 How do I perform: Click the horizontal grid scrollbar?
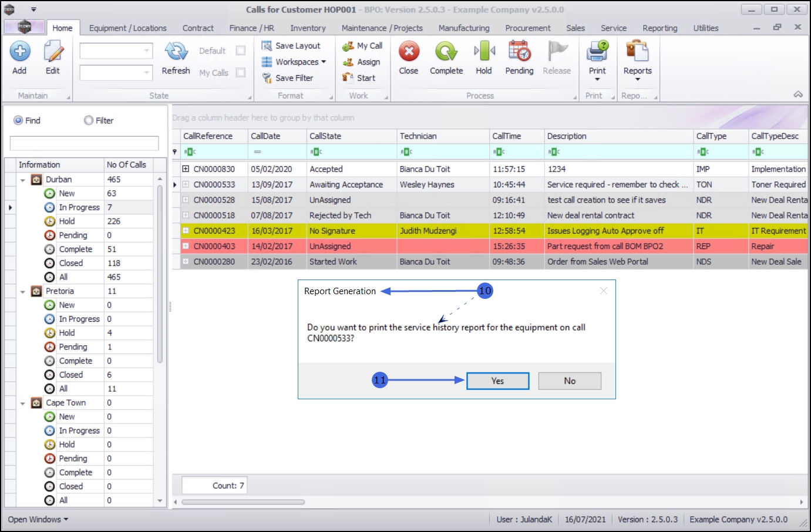tap(243, 502)
